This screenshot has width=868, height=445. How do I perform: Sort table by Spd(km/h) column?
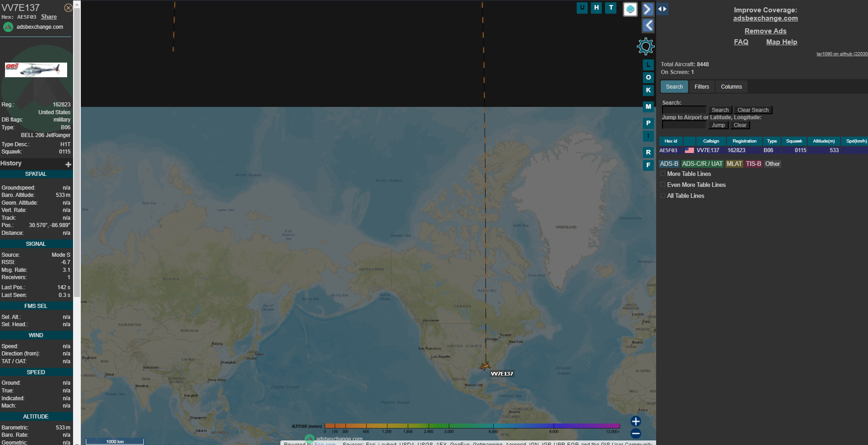pyautogui.click(x=855, y=141)
